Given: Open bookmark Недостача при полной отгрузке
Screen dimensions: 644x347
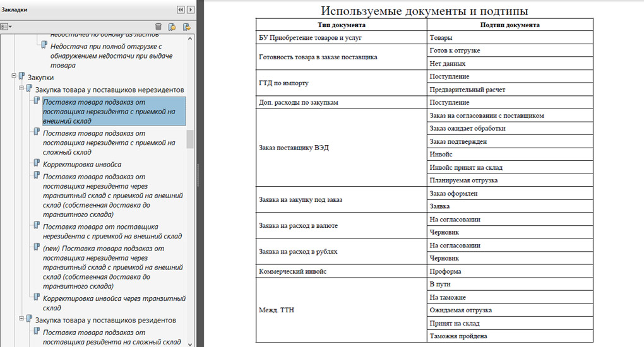Looking at the screenshot, I should [111, 56].
